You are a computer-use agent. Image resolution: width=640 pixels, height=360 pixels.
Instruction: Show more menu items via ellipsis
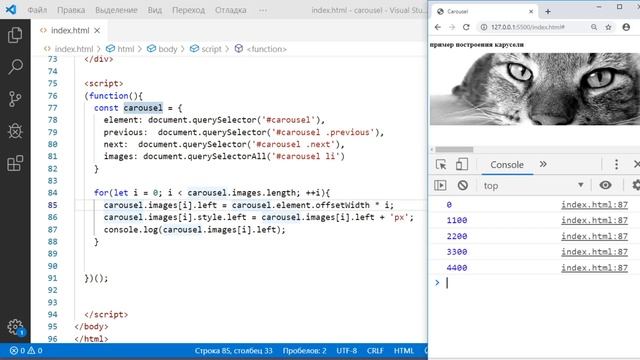coord(263,10)
